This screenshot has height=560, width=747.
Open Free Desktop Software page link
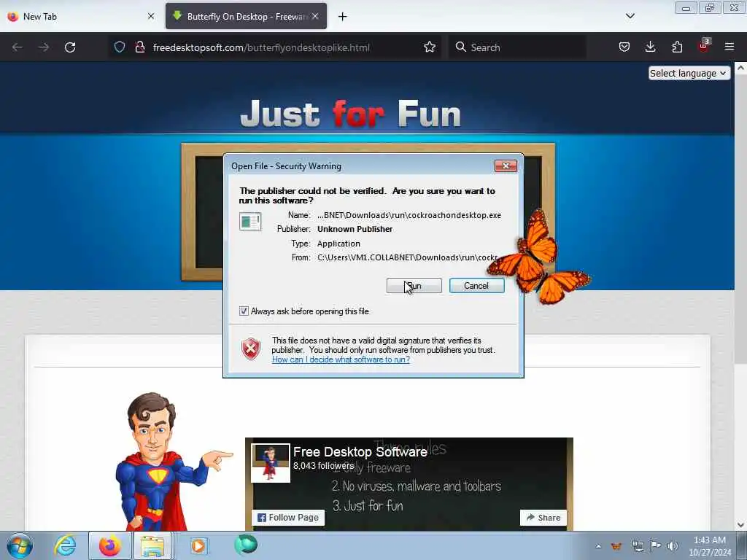[360, 452]
